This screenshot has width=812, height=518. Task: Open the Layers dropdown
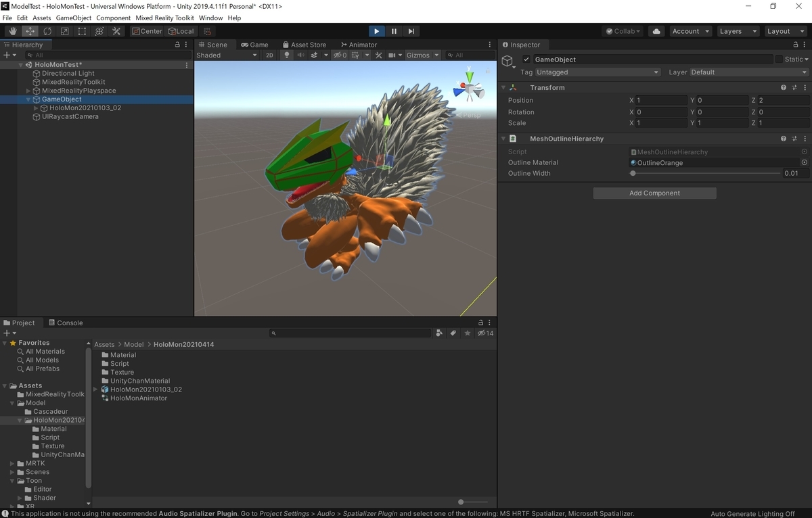click(x=738, y=31)
